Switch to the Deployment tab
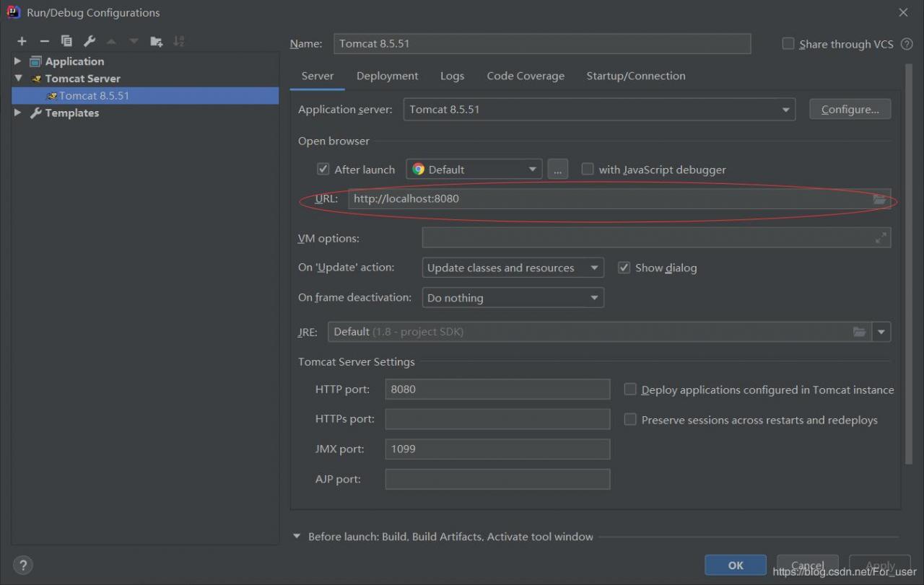The width and height of the screenshot is (924, 585). tap(387, 76)
